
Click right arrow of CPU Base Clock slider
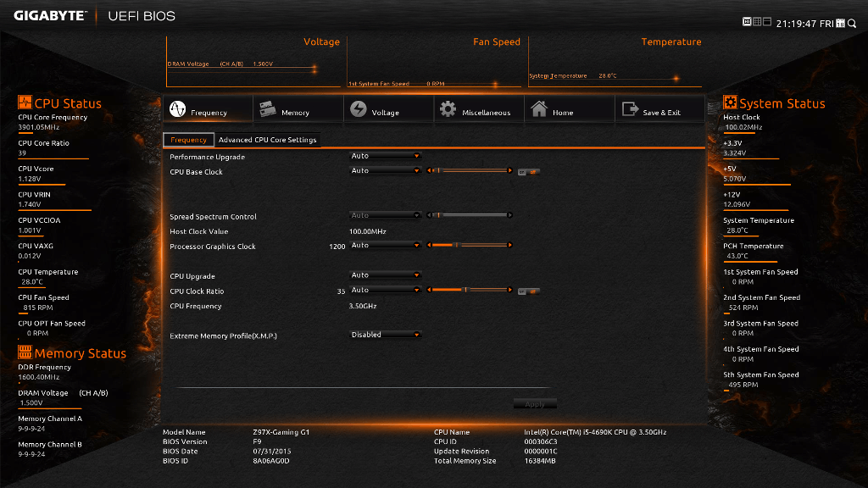tap(509, 170)
